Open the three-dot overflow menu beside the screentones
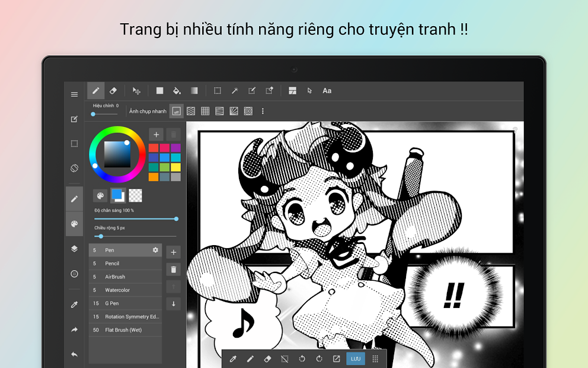Viewport: 588px width, 368px height. coord(263,110)
